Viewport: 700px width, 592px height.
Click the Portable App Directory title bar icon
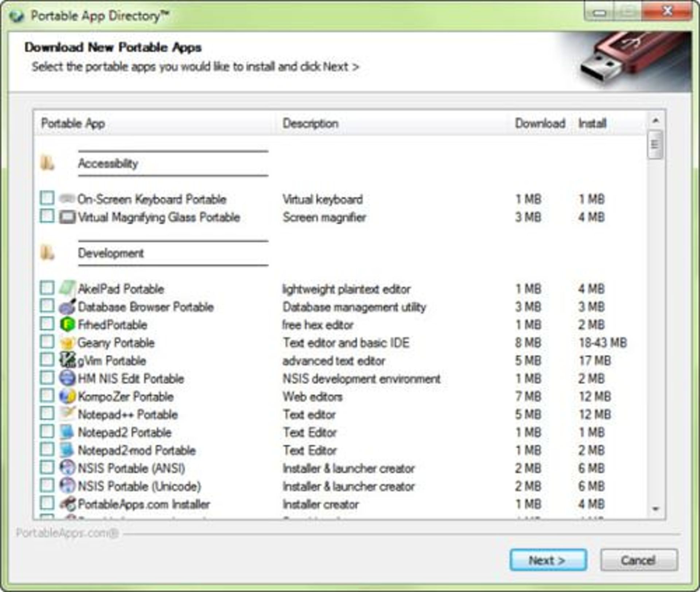coord(17,16)
